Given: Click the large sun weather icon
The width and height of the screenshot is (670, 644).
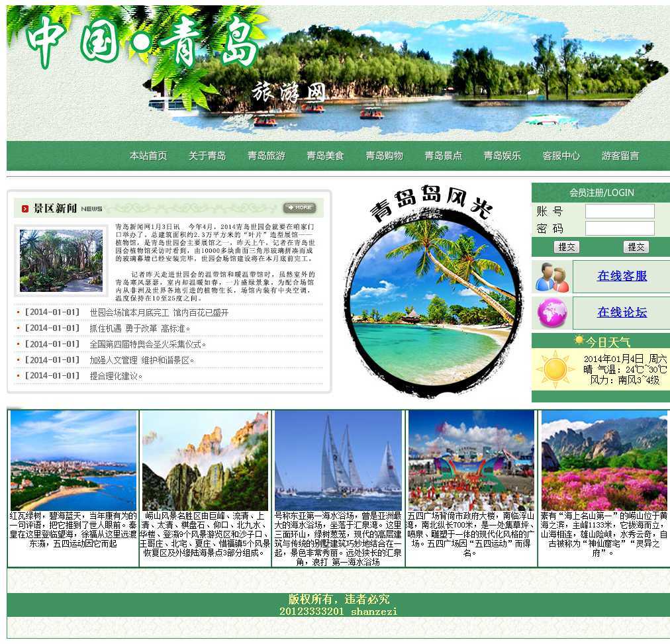Looking at the screenshot, I should pos(555,369).
